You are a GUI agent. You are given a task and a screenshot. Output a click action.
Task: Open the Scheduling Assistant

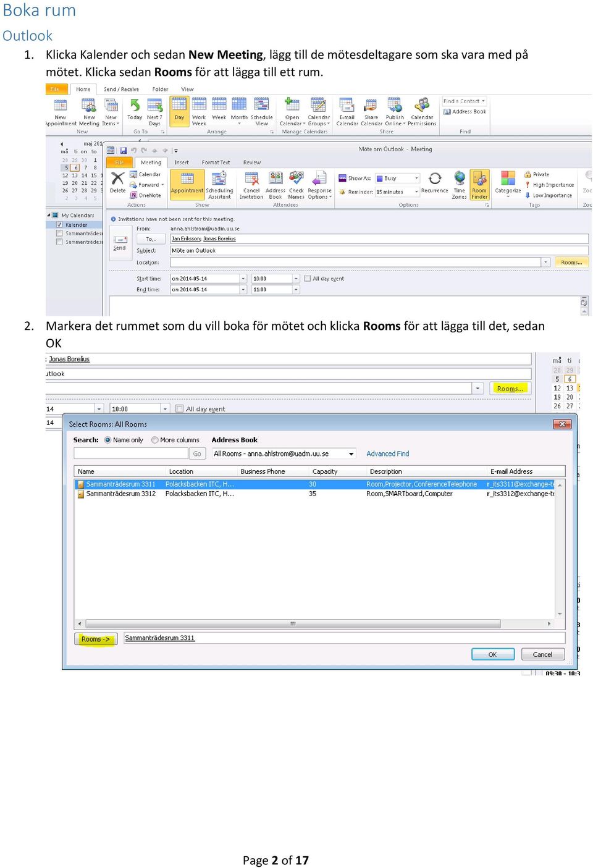219,185
